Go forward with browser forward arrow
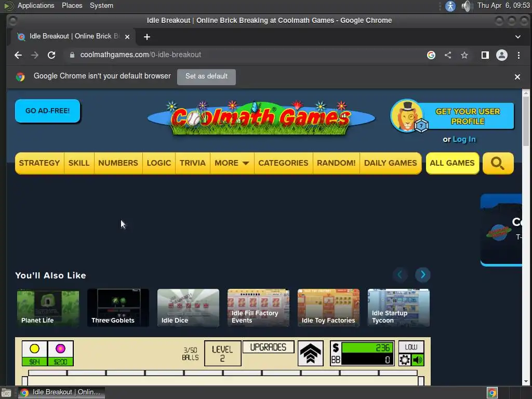The image size is (532, 399). point(35,55)
